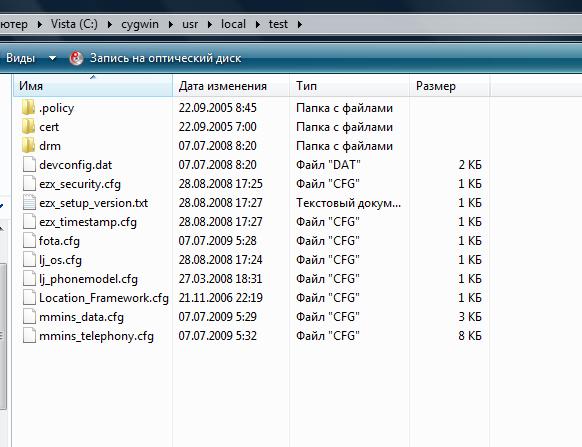Go to the usr folder breadcrumb
This screenshot has height=447, width=582.
pos(190,24)
